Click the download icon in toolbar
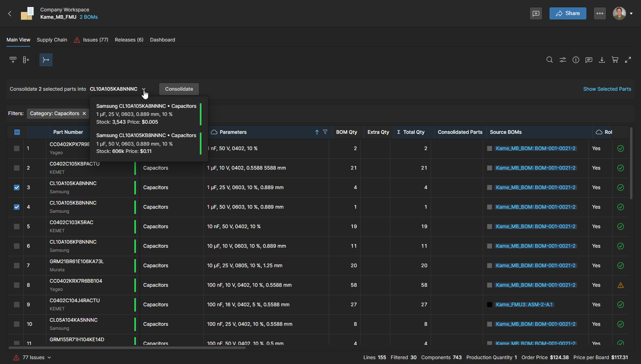 tap(602, 60)
